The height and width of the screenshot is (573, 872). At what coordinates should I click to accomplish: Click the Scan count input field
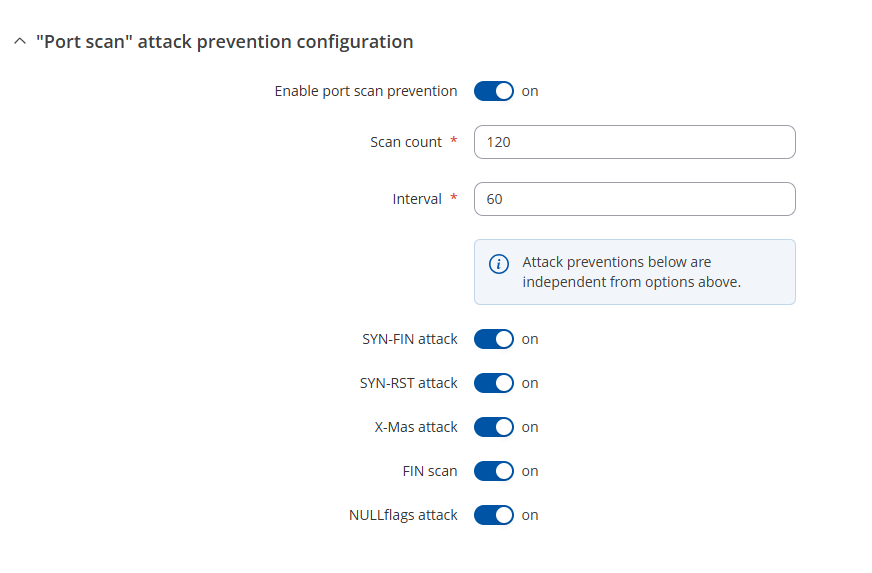point(634,142)
